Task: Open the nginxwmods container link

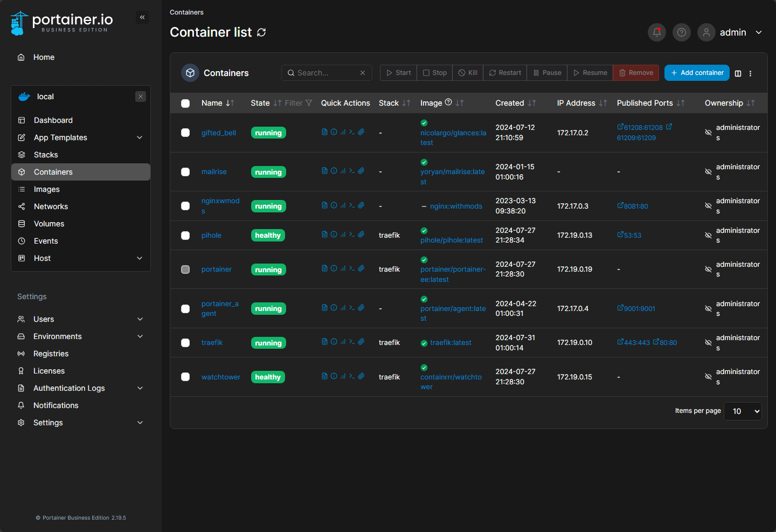Action: pyautogui.click(x=220, y=201)
